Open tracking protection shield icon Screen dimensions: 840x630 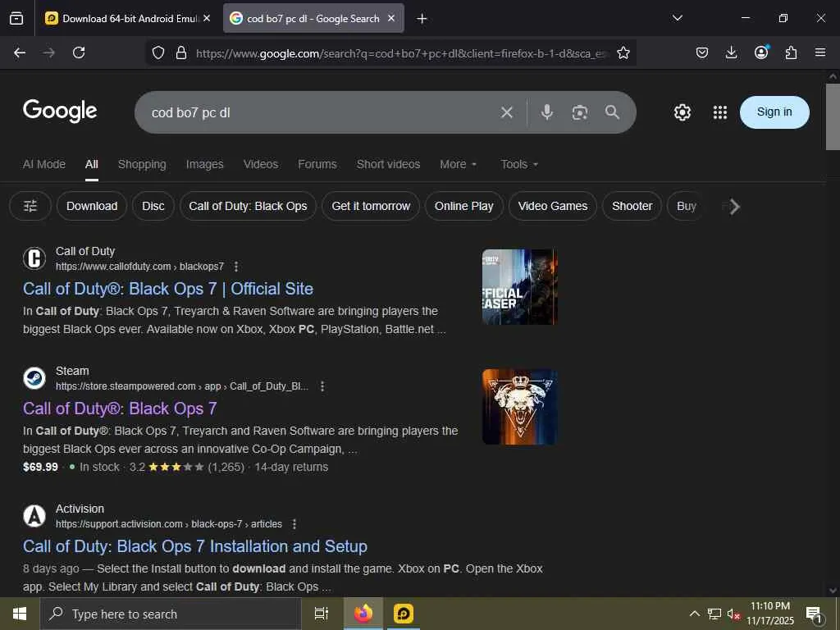[158, 52]
